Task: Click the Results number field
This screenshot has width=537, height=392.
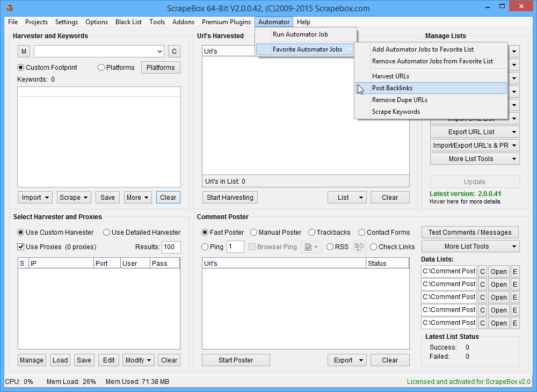Action: click(x=171, y=247)
